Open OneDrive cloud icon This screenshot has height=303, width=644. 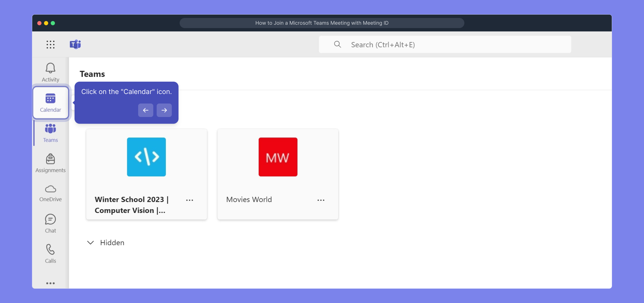click(50, 193)
